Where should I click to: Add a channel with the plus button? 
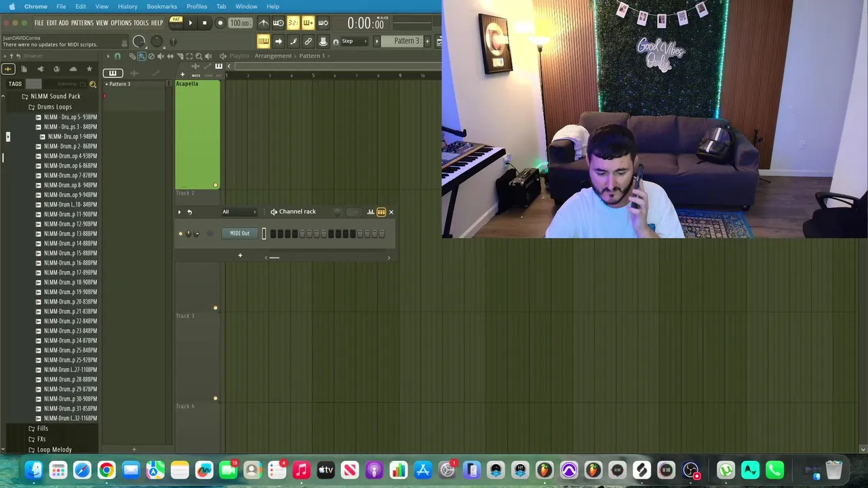pyautogui.click(x=240, y=256)
